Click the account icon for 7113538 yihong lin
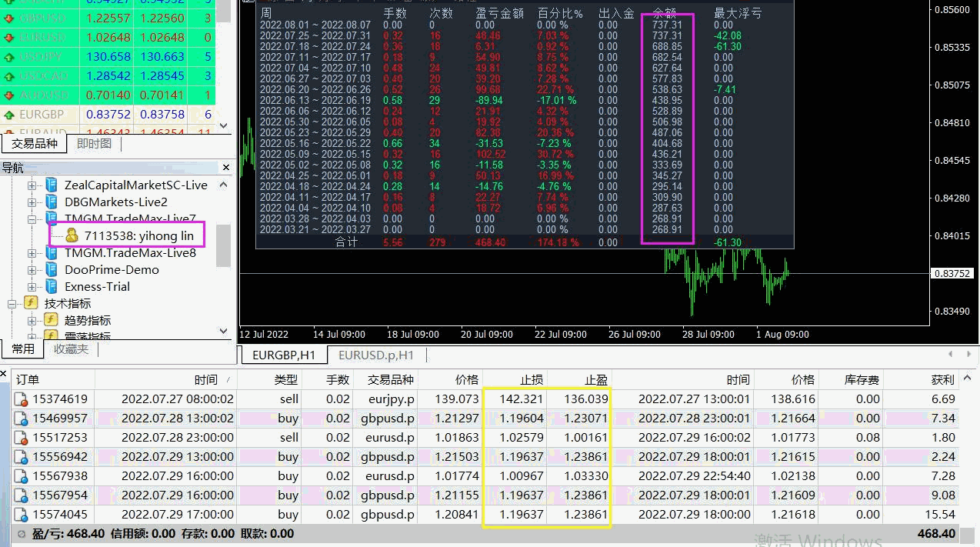The height and width of the screenshot is (547, 980). [72, 236]
